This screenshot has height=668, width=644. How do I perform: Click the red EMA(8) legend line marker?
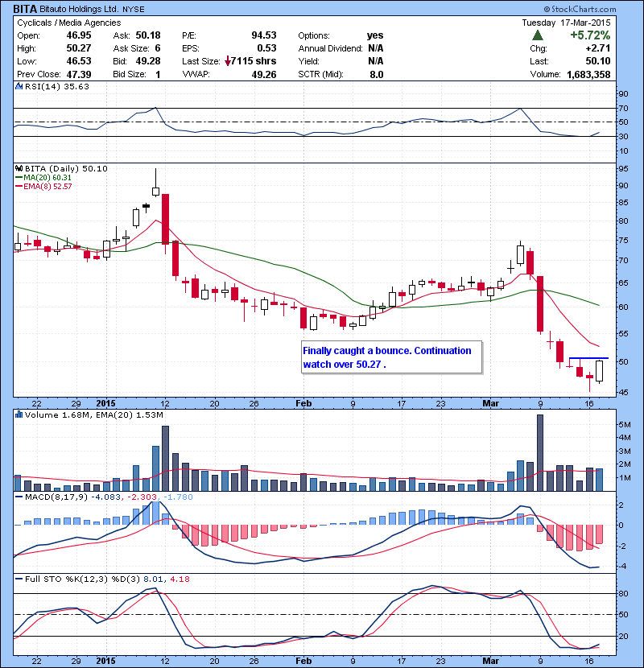(19, 186)
